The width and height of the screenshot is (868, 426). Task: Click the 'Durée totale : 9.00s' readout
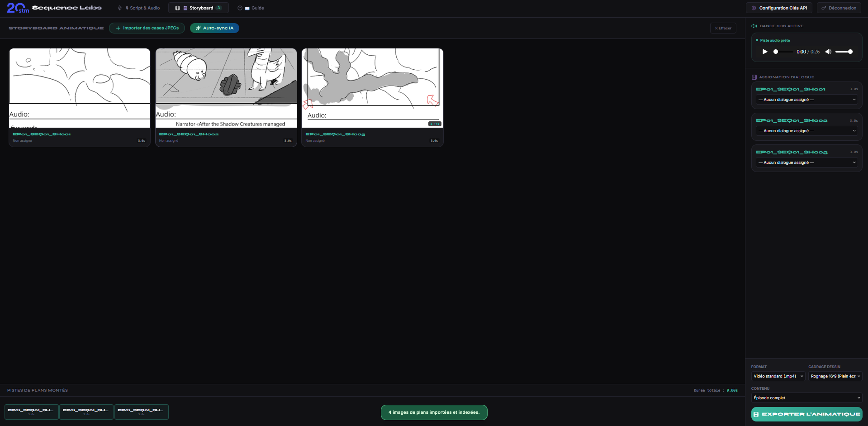[x=716, y=390]
